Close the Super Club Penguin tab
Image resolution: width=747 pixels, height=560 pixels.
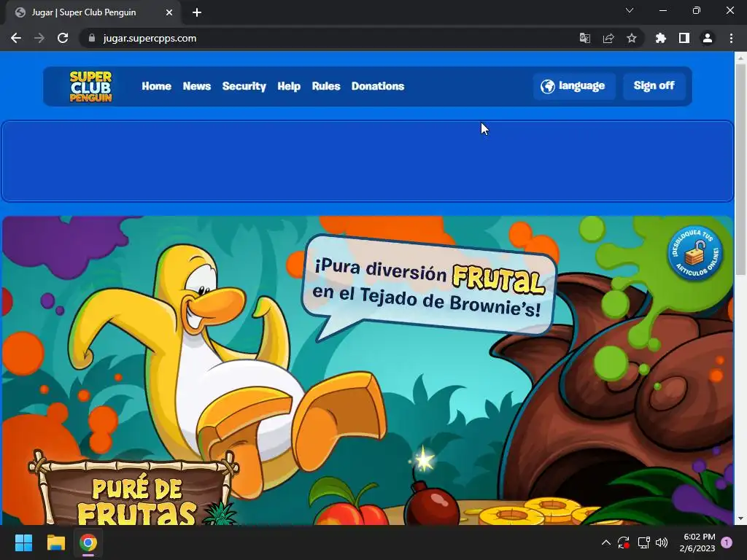tap(169, 12)
